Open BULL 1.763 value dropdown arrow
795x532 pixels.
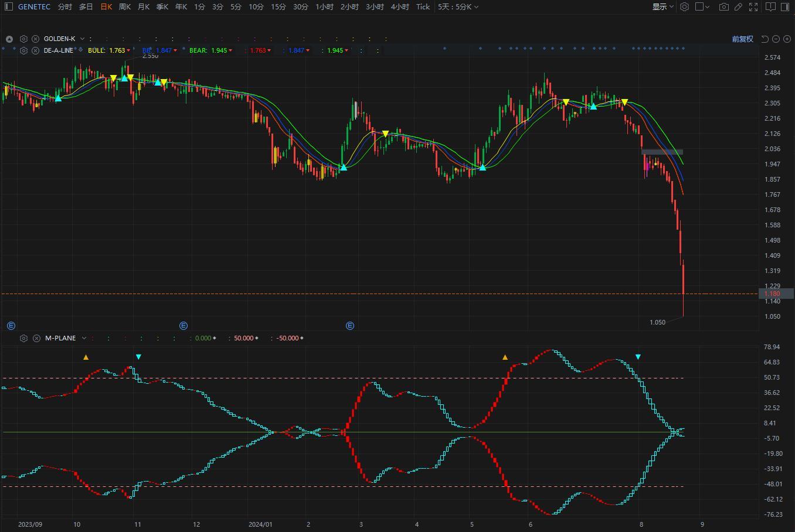coord(128,50)
